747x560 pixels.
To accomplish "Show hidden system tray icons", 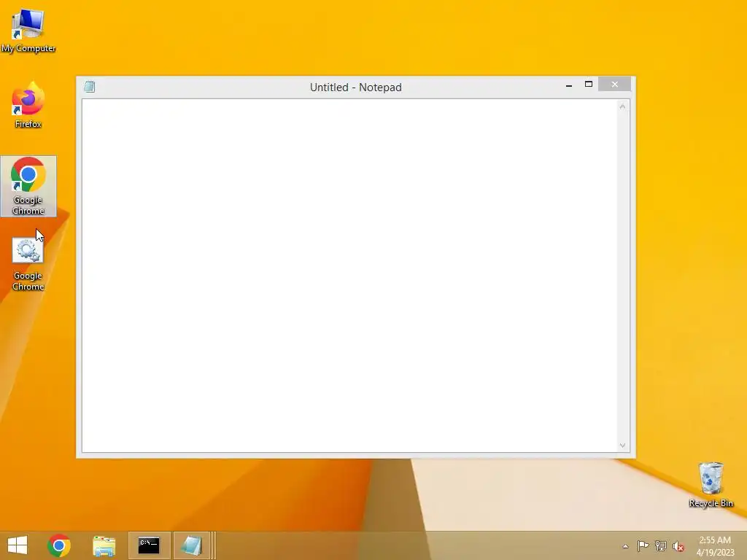I will click(625, 546).
